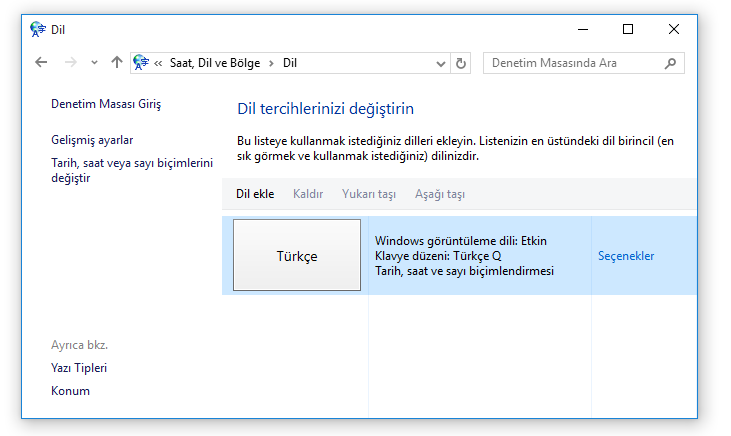
Task: Click the Dil window title bar icon
Action: 37,29
